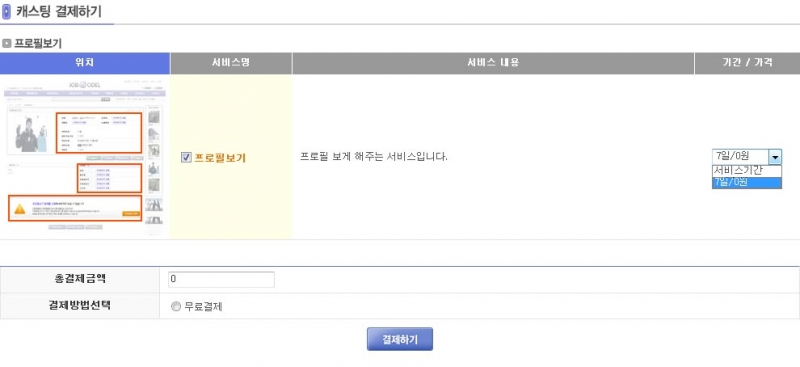Click the small square icon before 프로필보기 heading

(x=7, y=44)
